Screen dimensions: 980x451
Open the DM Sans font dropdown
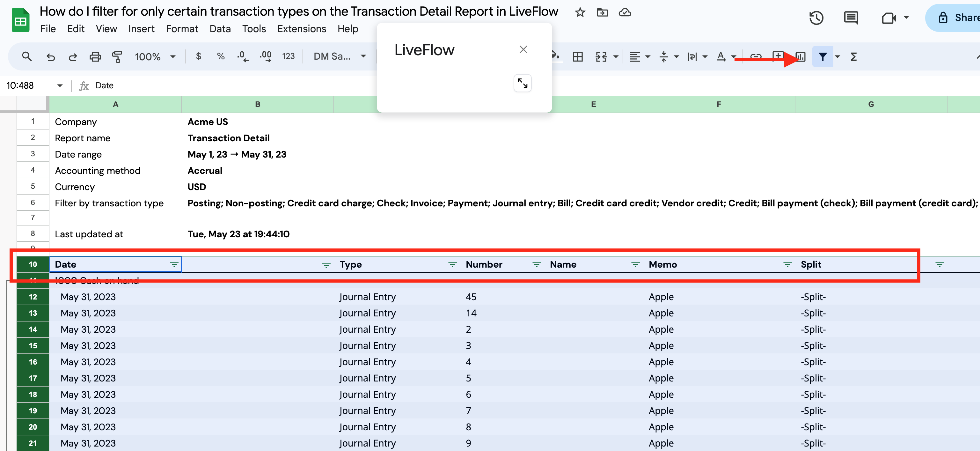pyautogui.click(x=340, y=56)
